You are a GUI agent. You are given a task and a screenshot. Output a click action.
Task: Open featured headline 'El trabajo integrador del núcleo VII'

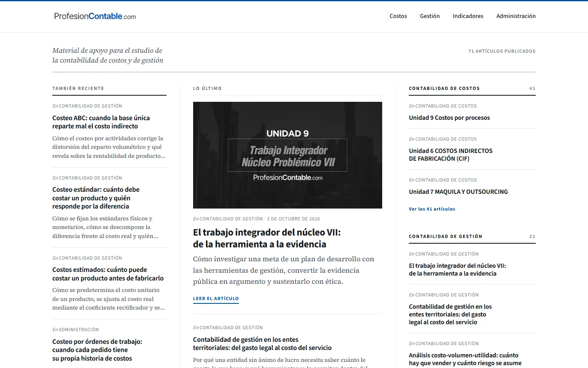pos(267,238)
